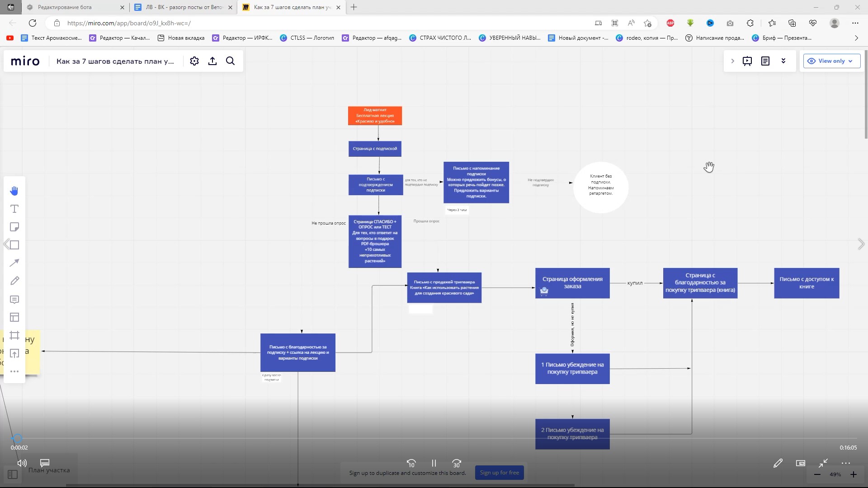Image resolution: width=868 pixels, height=488 pixels.
Task: Exit fullscreen video view
Action: pos(823,463)
